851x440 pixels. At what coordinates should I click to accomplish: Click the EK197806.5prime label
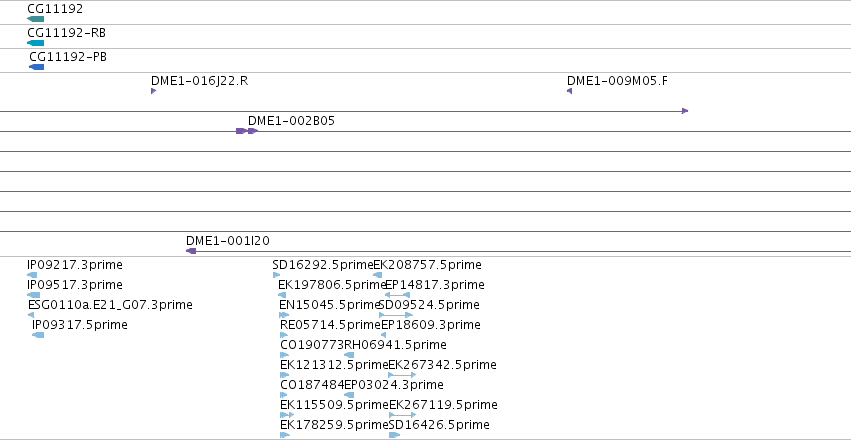click(332, 285)
